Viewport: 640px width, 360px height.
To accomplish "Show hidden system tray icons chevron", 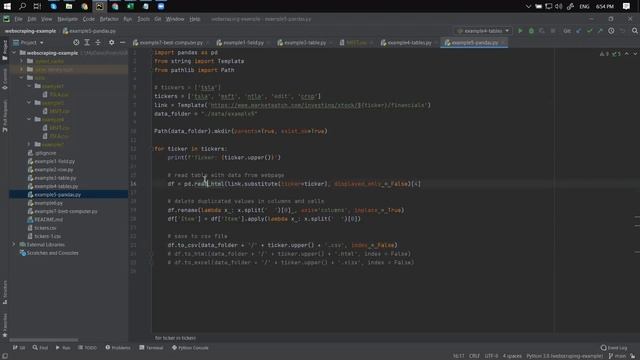I will pos(528,6).
